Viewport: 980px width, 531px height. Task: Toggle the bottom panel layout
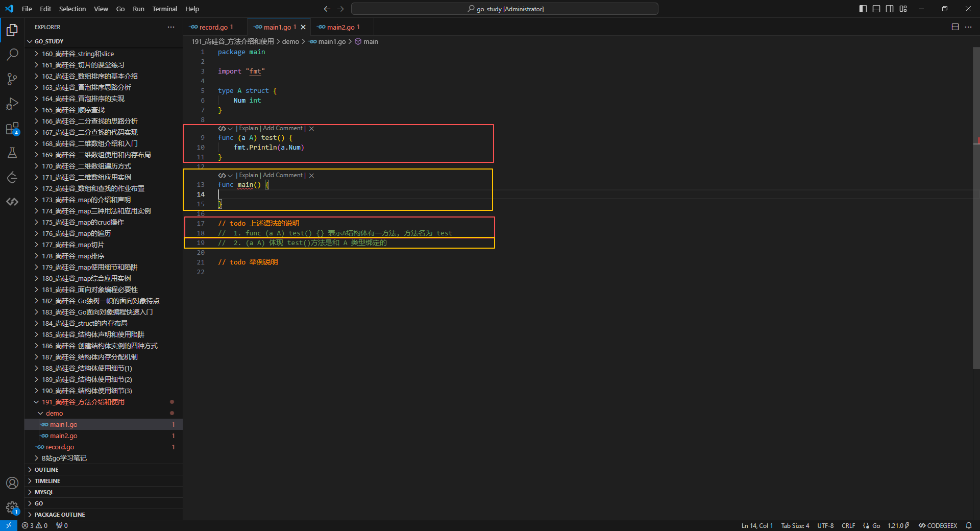tap(876, 9)
